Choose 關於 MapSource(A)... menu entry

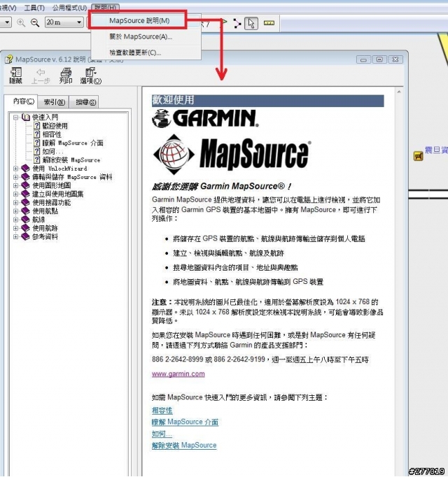(x=141, y=37)
